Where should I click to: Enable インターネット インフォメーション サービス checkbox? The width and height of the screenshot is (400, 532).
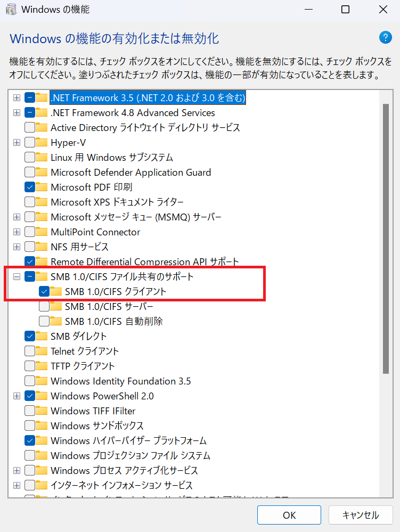pos(30,486)
